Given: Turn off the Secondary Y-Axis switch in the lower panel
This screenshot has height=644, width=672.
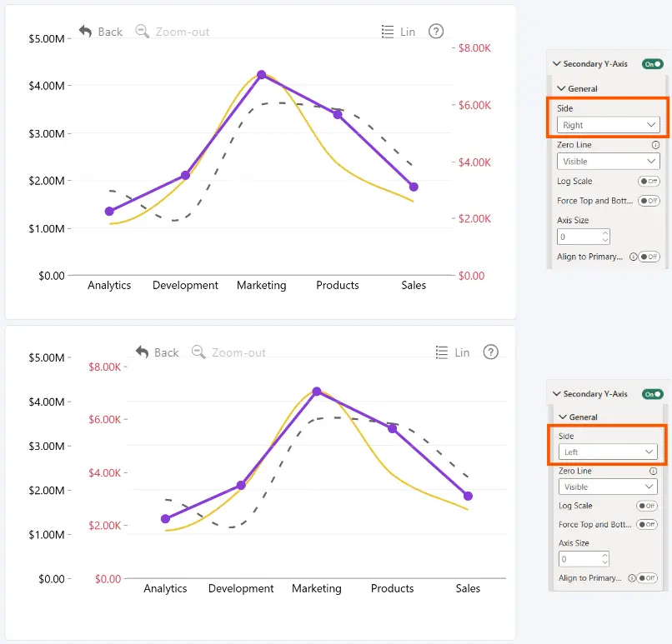Looking at the screenshot, I should pos(652,394).
